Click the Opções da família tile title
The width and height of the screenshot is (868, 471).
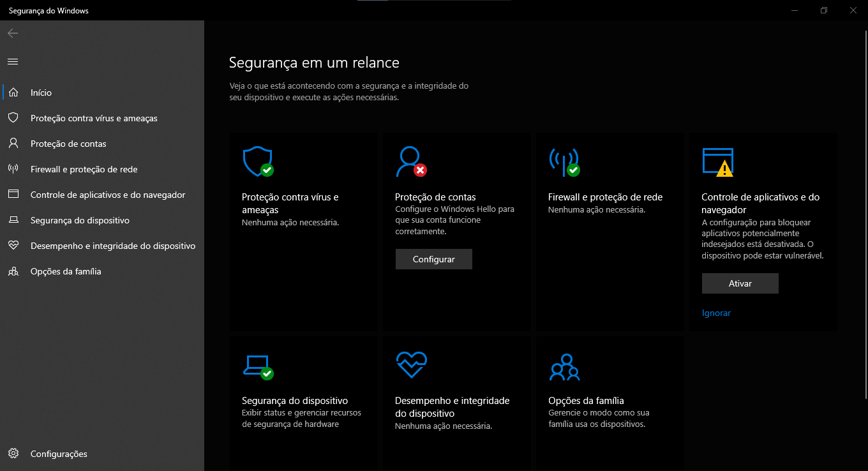[x=586, y=401]
